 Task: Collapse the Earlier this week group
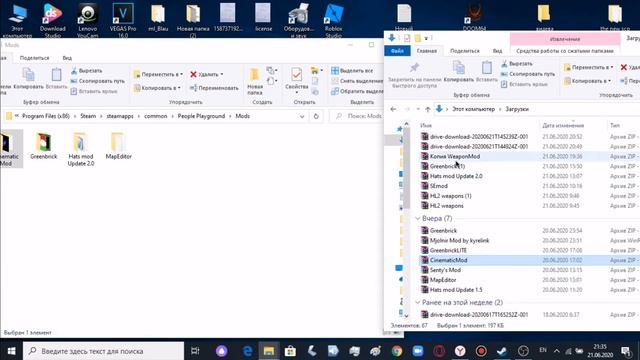pyautogui.click(x=418, y=302)
